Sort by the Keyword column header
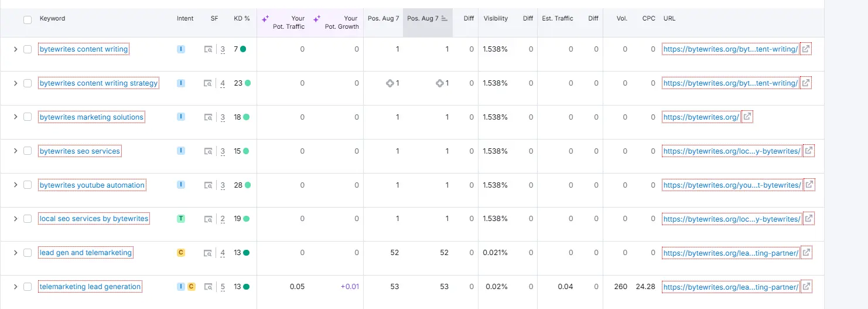The image size is (868, 309). pyautogui.click(x=52, y=19)
